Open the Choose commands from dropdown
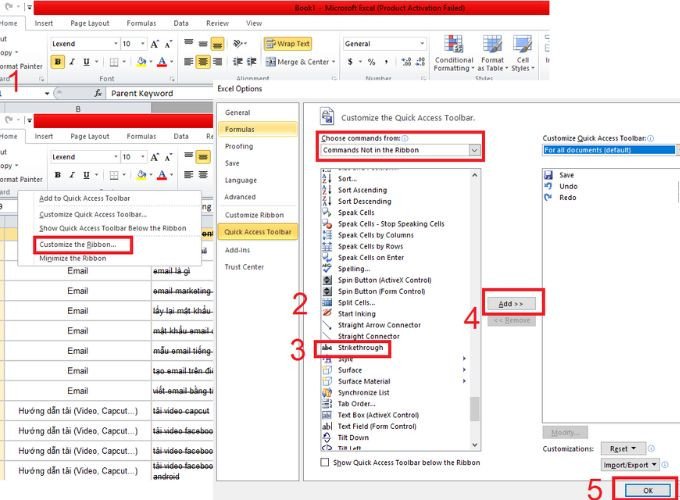 pyautogui.click(x=474, y=150)
